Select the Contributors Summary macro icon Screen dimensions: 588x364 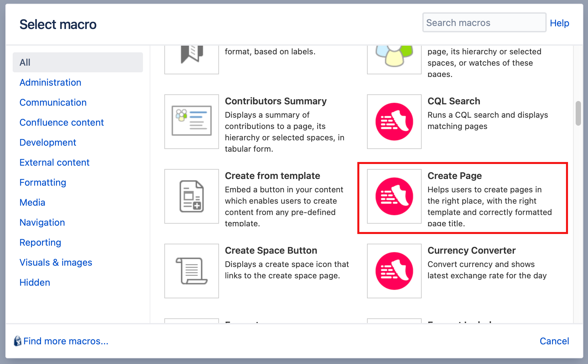click(x=192, y=122)
